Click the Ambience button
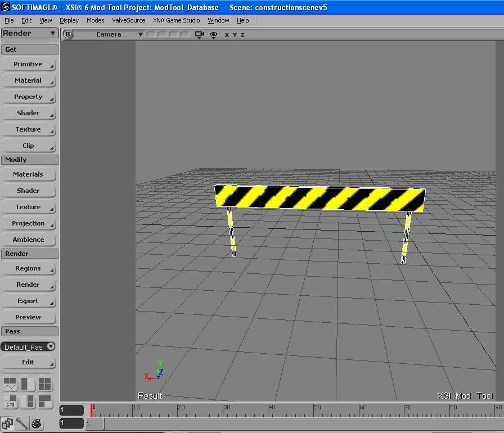Viewport: 504px width, 433px height. click(x=29, y=240)
